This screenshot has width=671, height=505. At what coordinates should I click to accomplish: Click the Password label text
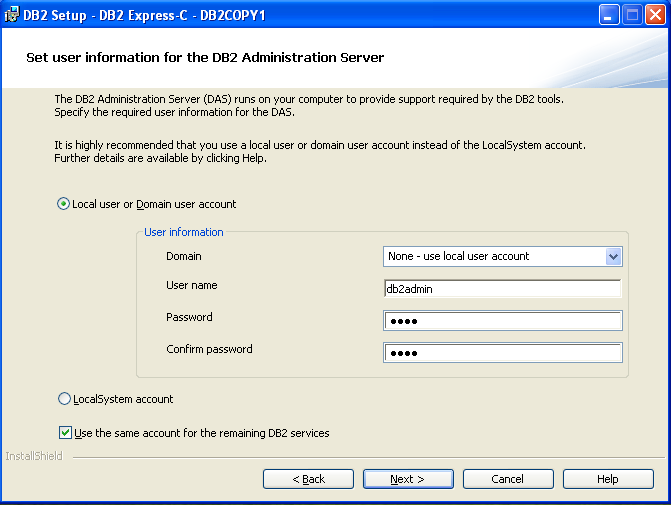[x=189, y=317]
